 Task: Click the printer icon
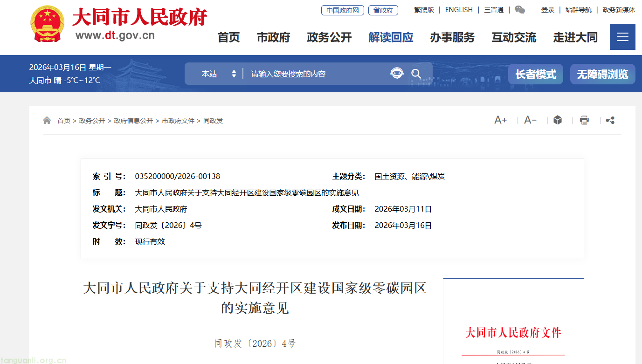[584, 120]
